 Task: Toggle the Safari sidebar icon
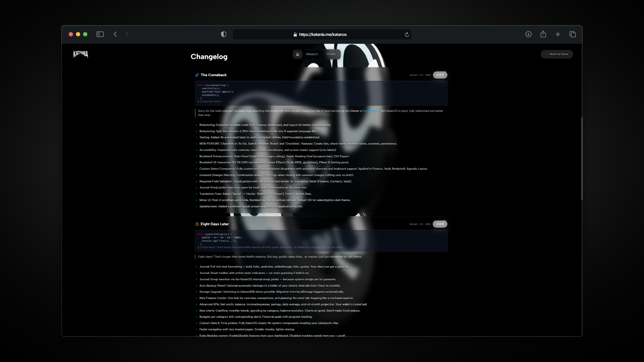(x=100, y=34)
